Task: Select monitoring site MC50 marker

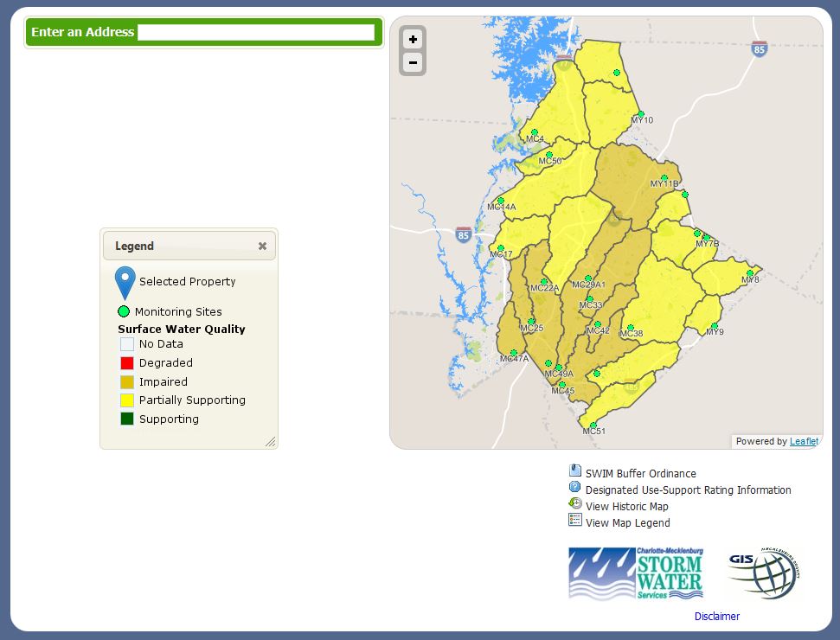Action: (x=549, y=155)
